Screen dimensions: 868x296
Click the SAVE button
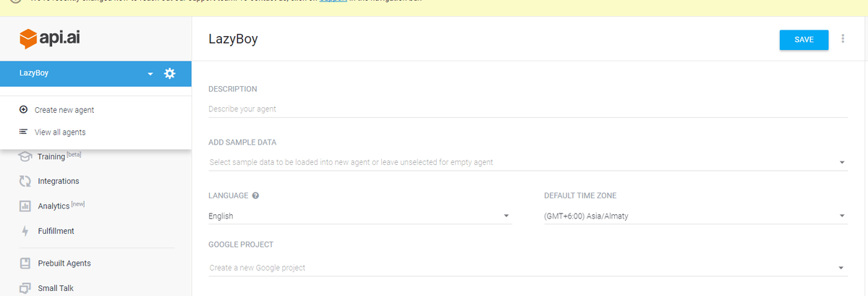804,40
